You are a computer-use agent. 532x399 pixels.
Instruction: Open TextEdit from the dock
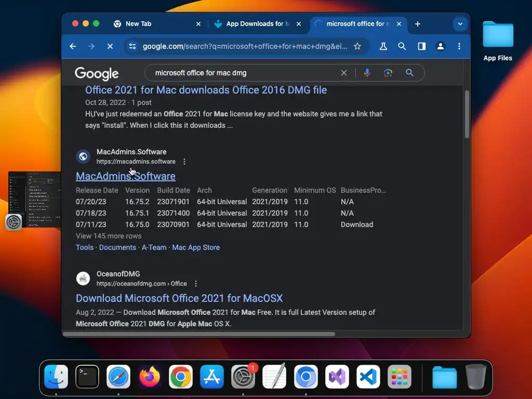pyautogui.click(x=274, y=377)
